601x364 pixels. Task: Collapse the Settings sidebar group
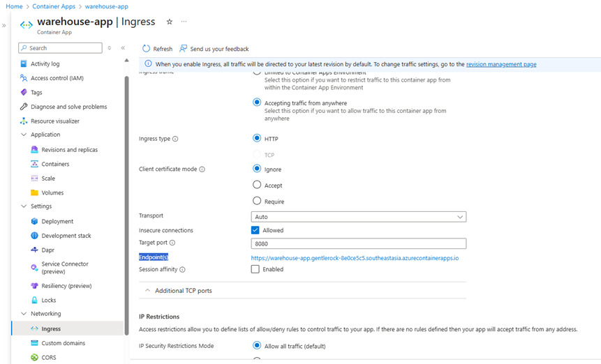tap(24, 206)
